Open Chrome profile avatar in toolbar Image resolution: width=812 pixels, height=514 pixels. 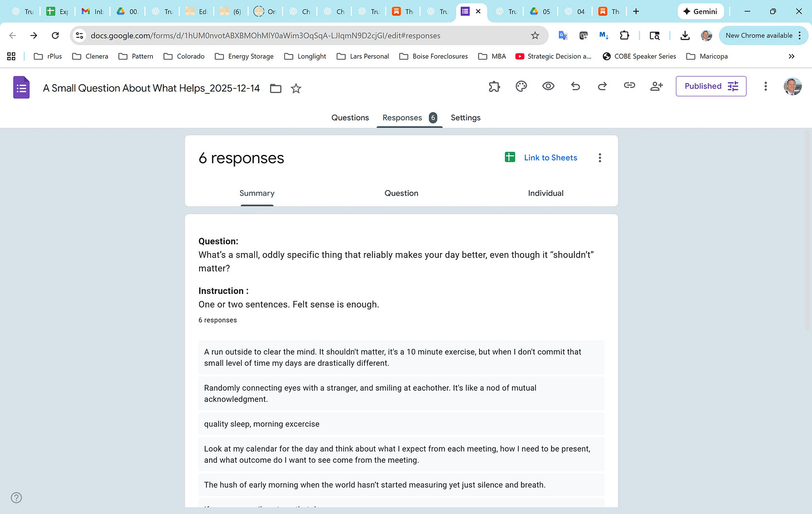pos(707,35)
